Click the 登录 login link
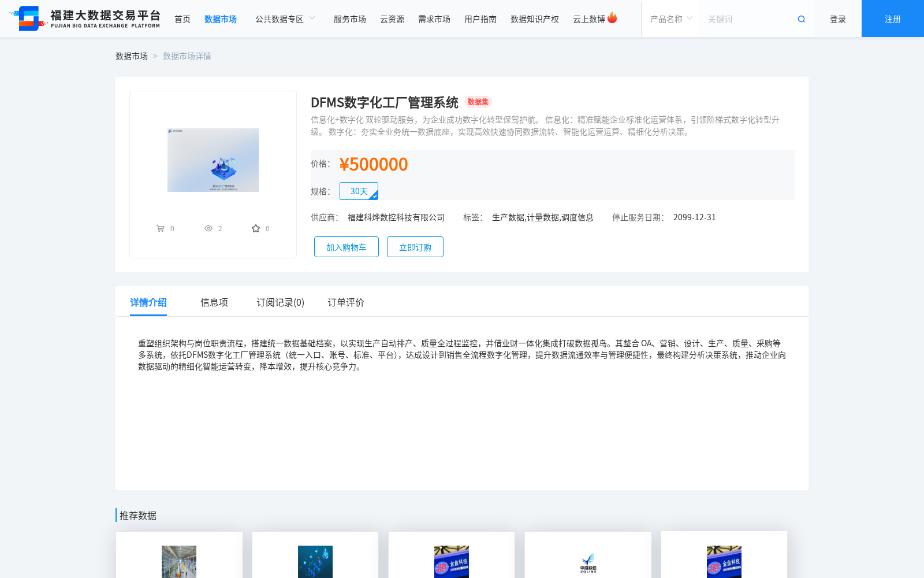 (838, 19)
